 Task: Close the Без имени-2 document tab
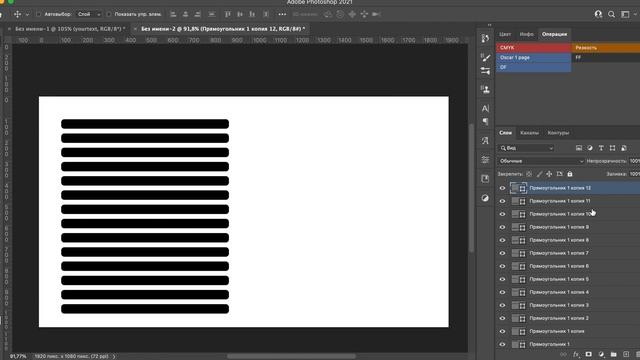click(x=135, y=29)
